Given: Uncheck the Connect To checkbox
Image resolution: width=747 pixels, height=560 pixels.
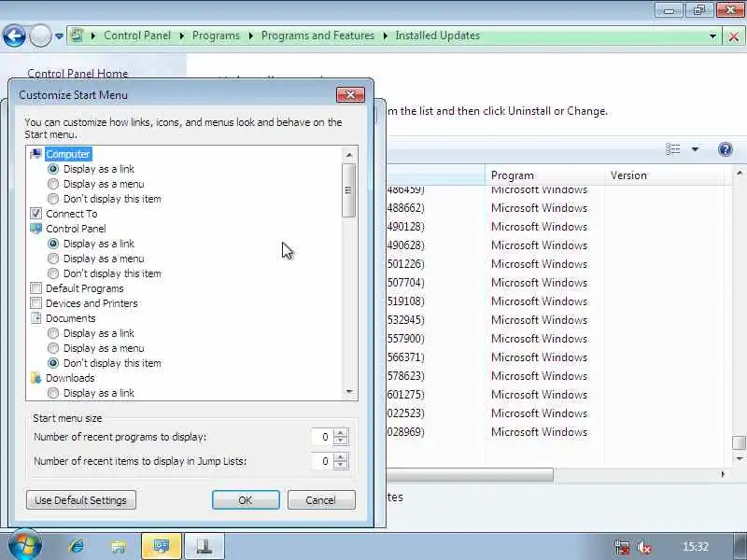Looking at the screenshot, I should coord(35,214).
